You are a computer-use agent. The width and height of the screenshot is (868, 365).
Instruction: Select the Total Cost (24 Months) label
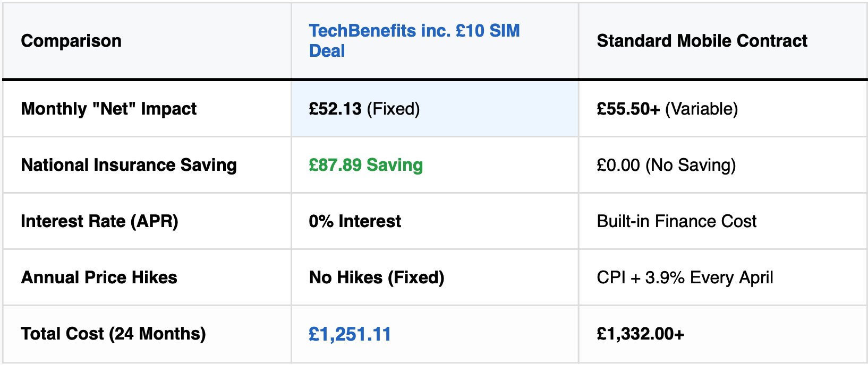(x=113, y=334)
